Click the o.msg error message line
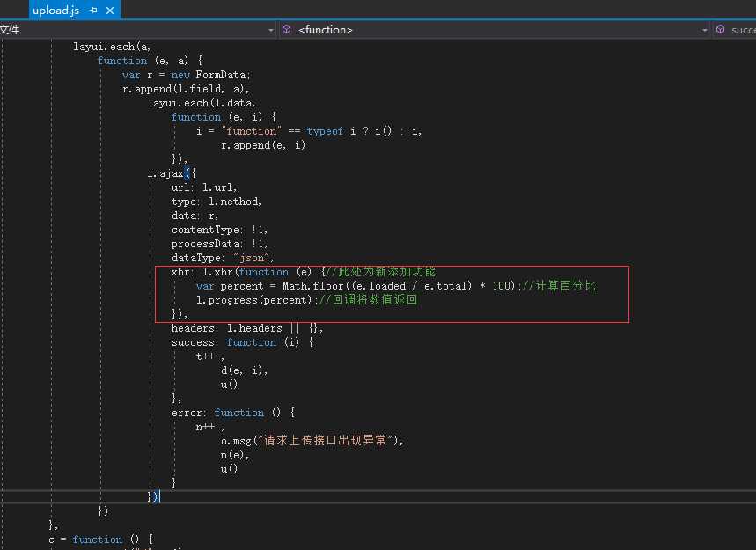The height and width of the screenshot is (550, 756). 312,441
